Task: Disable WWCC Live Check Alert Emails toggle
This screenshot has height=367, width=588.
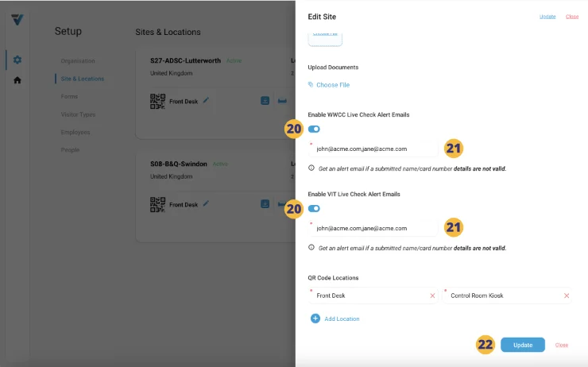Action: tap(315, 129)
